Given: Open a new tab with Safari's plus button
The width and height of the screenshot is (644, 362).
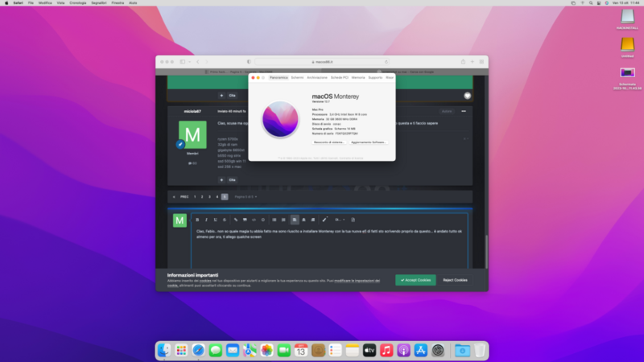Looking at the screenshot, I should 473,62.
